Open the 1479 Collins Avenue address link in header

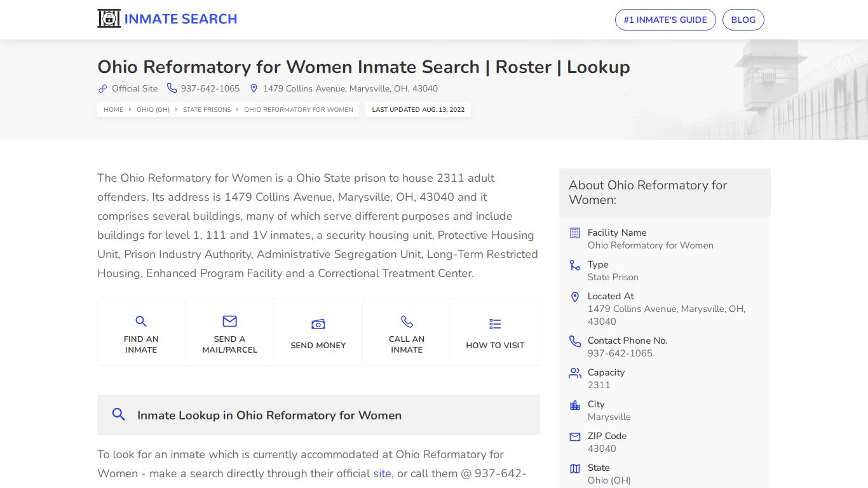(350, 88)
